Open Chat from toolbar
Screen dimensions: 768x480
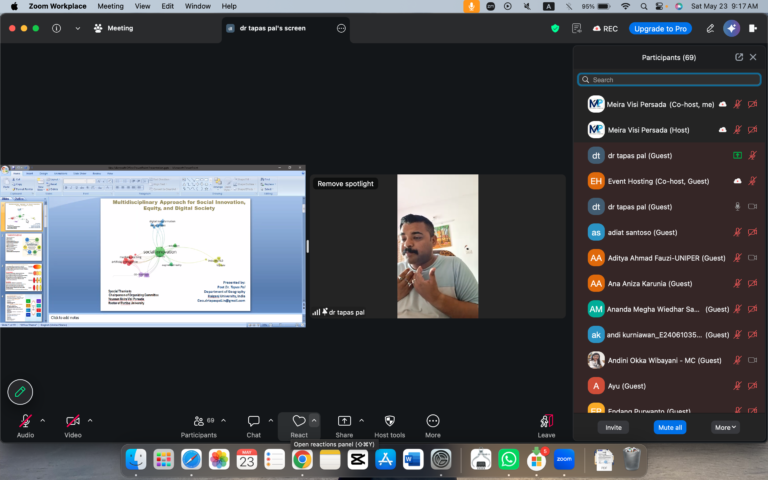254,425
